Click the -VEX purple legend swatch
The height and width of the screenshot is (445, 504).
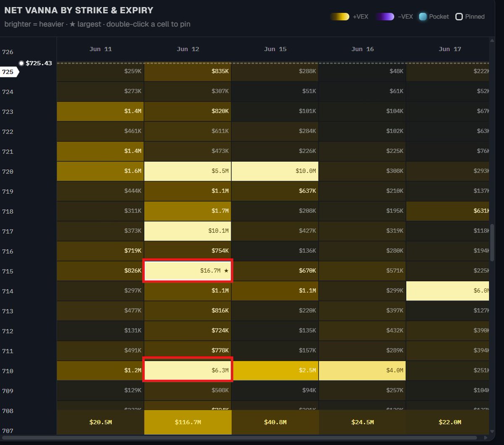(385, 17)
